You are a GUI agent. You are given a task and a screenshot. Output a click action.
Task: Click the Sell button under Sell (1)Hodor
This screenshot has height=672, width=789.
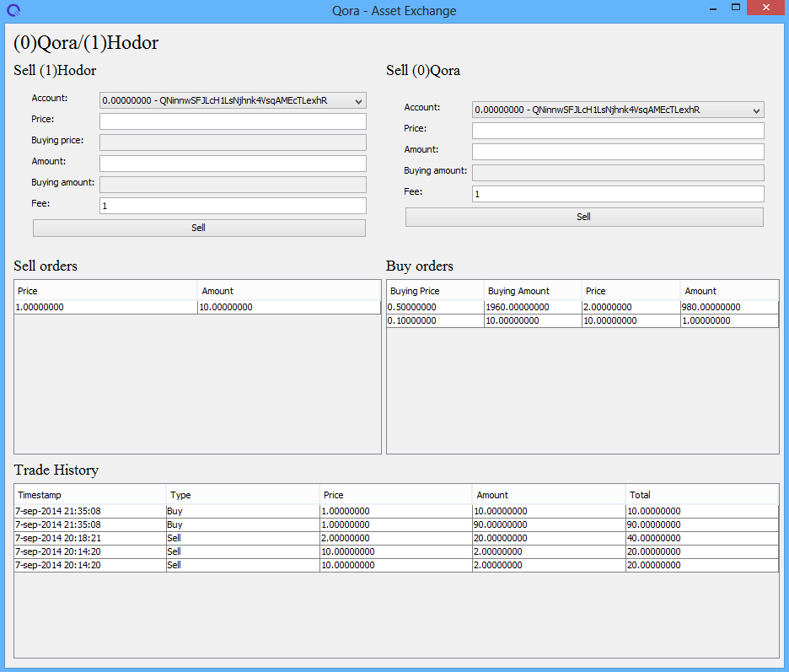(x=199, y=228)
